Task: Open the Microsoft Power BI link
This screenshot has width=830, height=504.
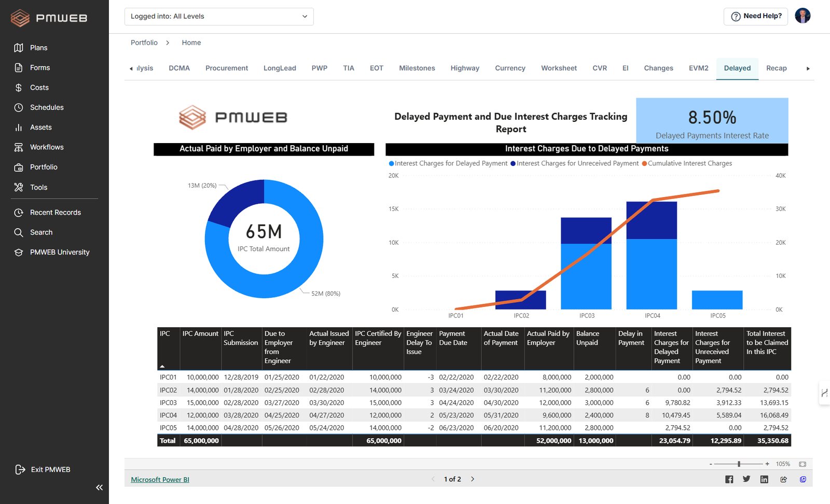Action: tap(160, 480)
